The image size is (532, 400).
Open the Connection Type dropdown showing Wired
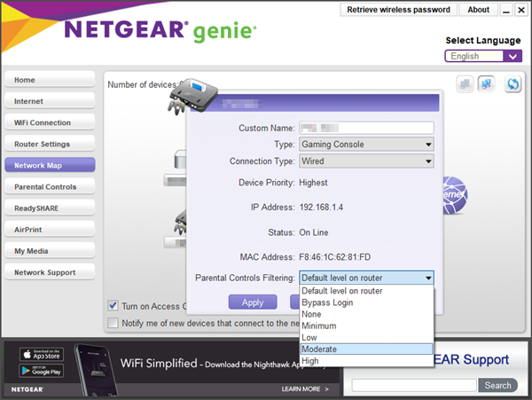(x=366, y=161)
